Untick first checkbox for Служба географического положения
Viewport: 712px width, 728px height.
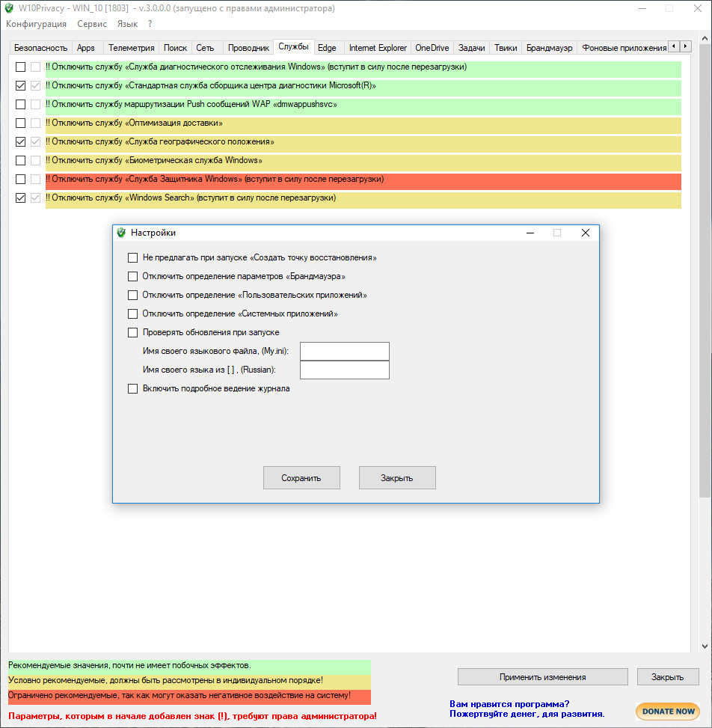(x=20, y=141)
